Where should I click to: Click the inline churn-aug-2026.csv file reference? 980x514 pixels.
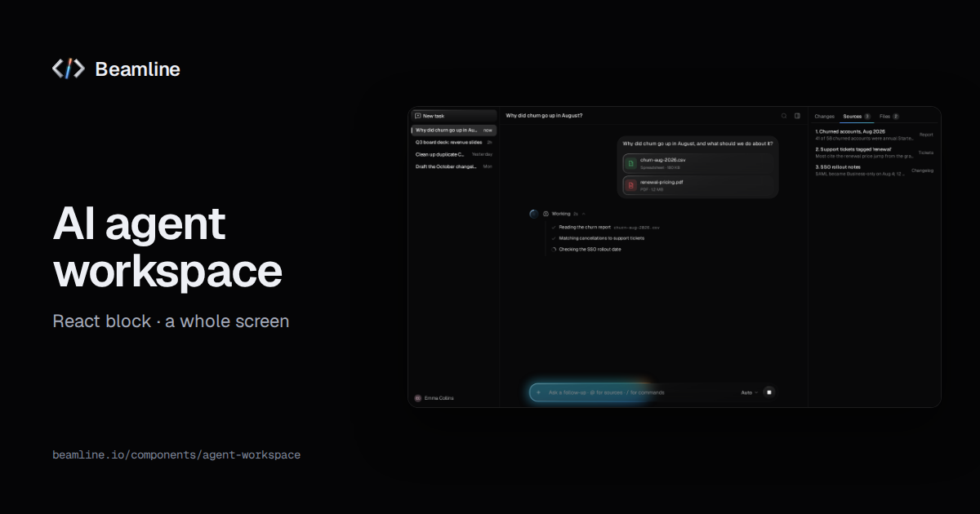(636, 228)
